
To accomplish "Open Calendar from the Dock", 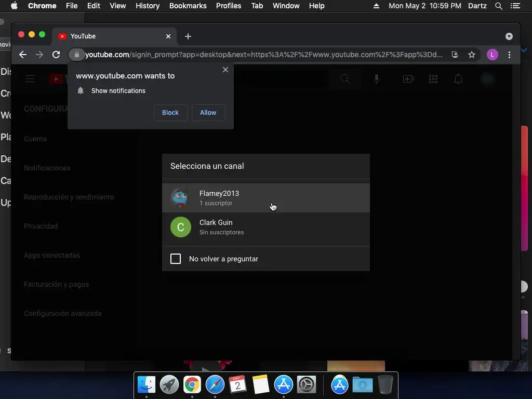I will click(237, 385).
